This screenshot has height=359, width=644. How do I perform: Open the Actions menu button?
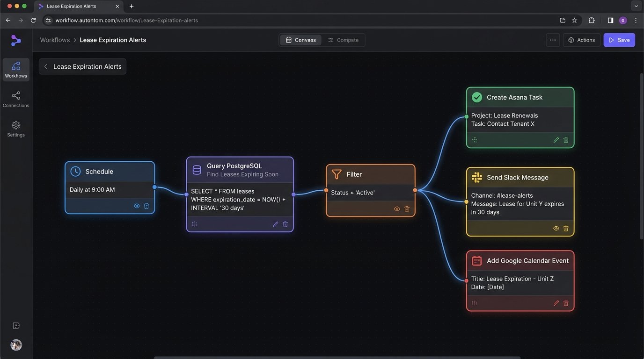click(x=581, y=40)
